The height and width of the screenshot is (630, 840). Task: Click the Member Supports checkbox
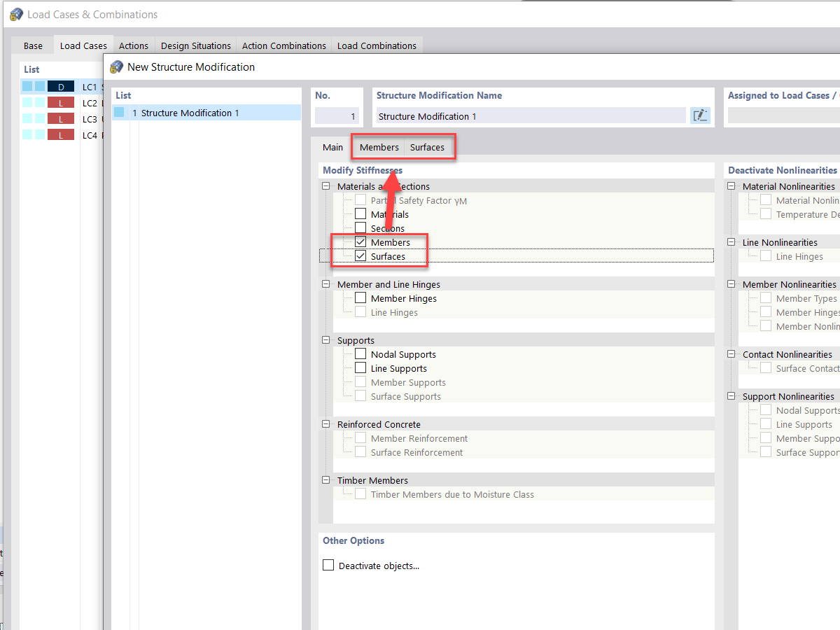tap(360, 382)
